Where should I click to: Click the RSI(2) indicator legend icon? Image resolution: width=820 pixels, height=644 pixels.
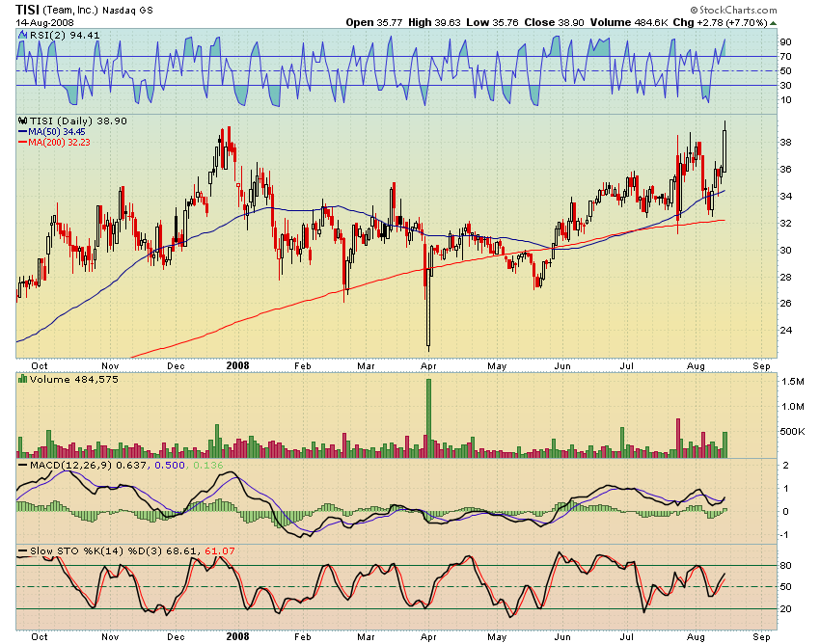pos(22,35)
